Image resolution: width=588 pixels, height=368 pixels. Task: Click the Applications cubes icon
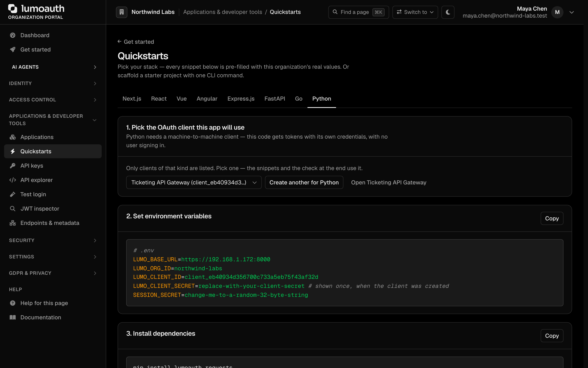pos(13,137)
